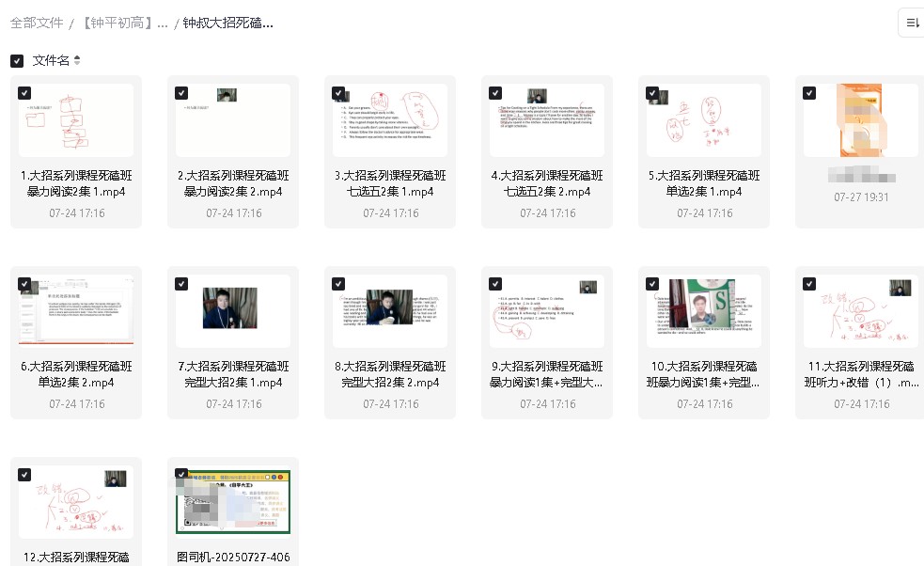Toggle the sort order arrows beside 文件名

[76, 59]
